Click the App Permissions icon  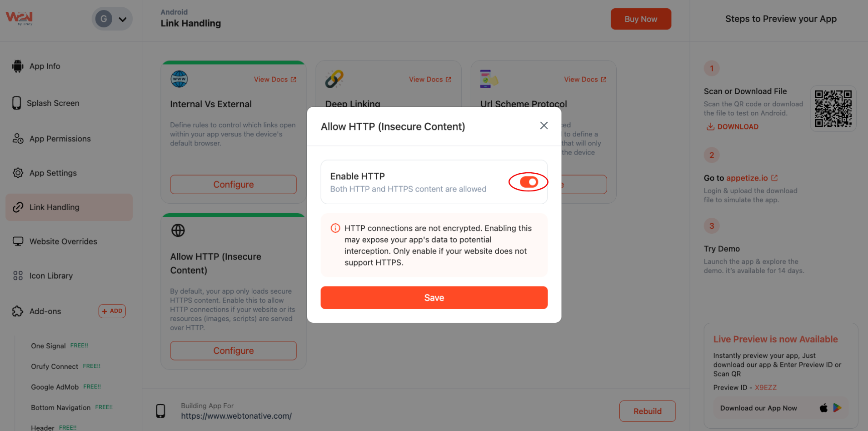pyautogui.click(x=18, y=139)
